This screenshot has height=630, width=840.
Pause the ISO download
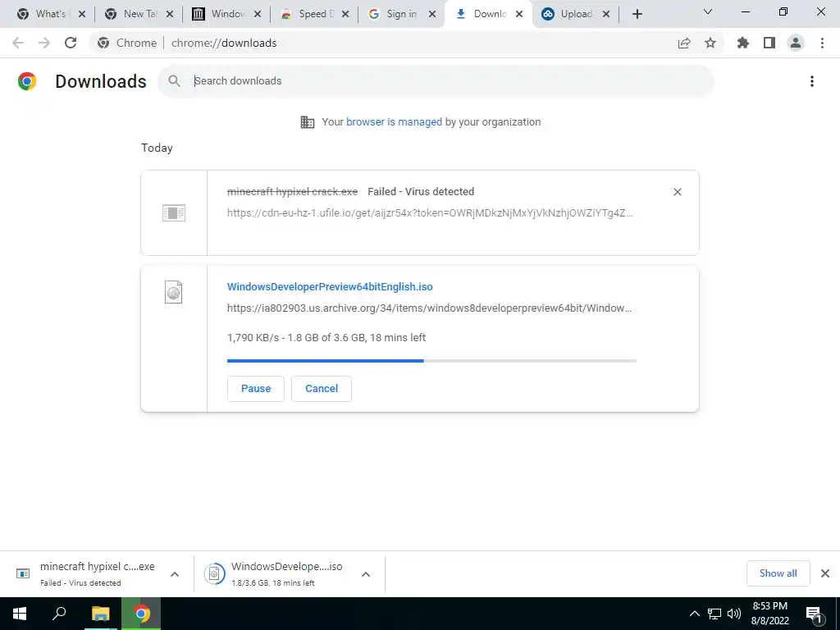click(256, 388)
